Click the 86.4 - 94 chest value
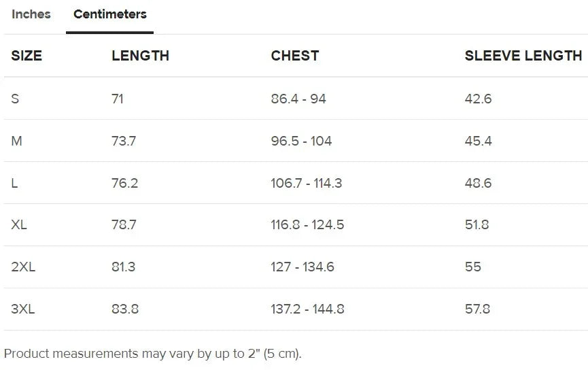 (x=298, y=99)
